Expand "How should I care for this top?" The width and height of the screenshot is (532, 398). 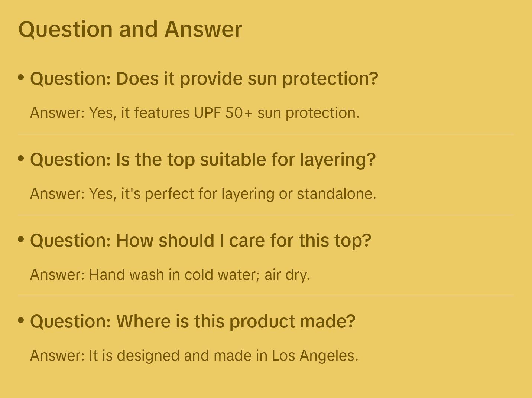pyautogui.click(x=201, y=241)
